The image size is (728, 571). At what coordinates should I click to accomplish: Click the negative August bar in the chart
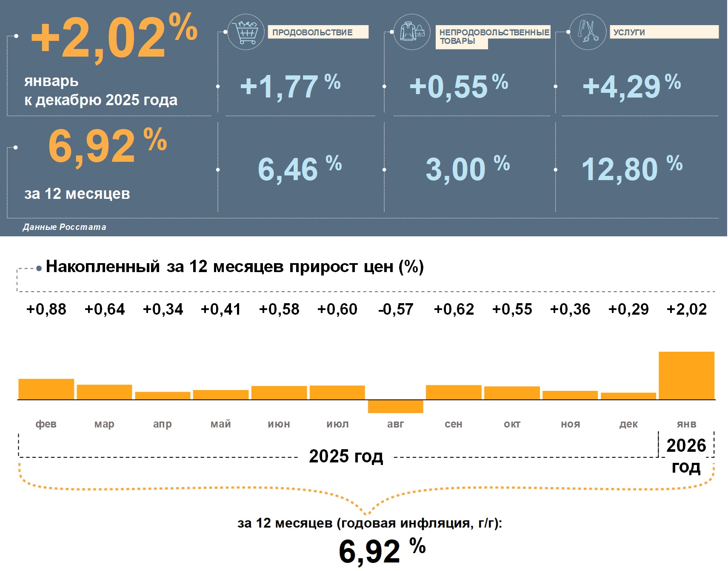pyautogui.click(x=395, y=406)
